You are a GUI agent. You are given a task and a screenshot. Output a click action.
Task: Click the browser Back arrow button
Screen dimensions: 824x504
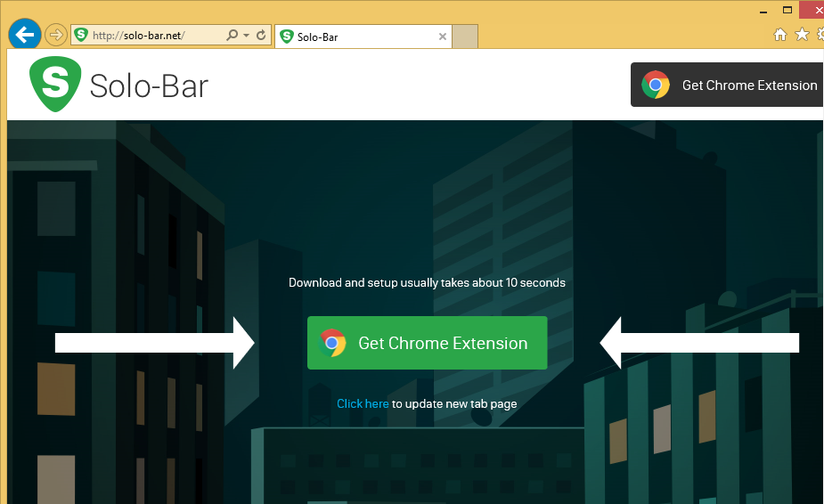(x=24, y=35)
